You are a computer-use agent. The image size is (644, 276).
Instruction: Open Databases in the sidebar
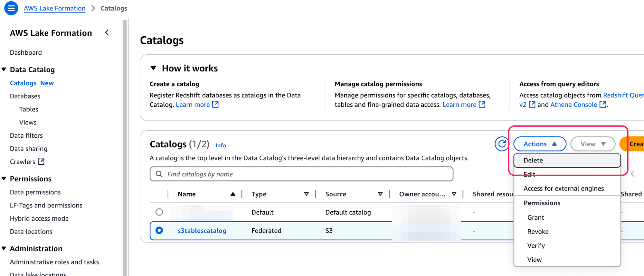point(25,96)
